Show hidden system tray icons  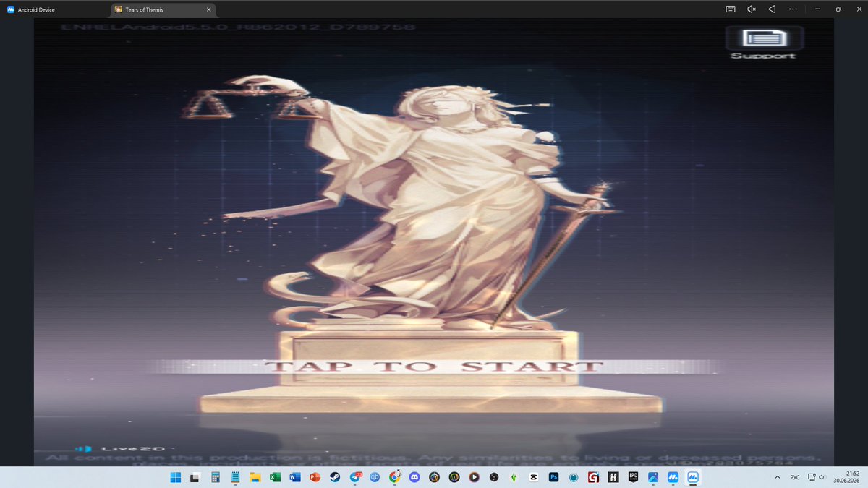pos(777,477)
